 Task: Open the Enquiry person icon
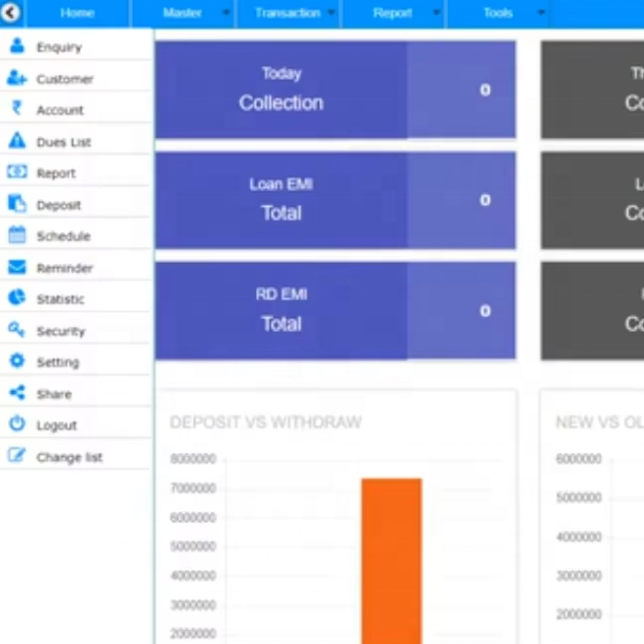click(17, 46)
